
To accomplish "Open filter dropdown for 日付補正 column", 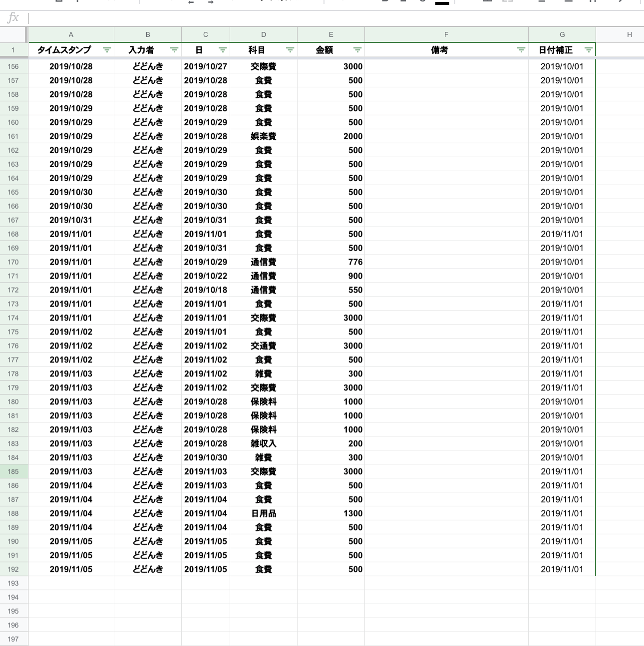I will (589, 49).
